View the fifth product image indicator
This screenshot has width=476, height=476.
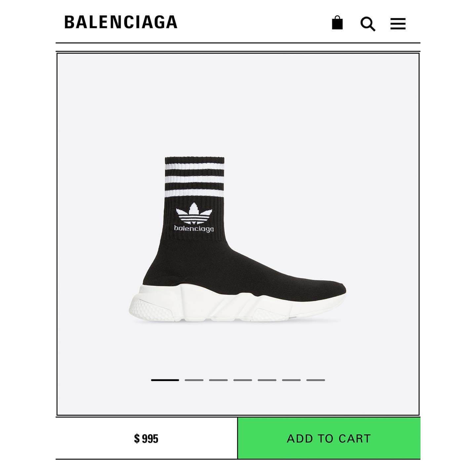tap(267, 380)
